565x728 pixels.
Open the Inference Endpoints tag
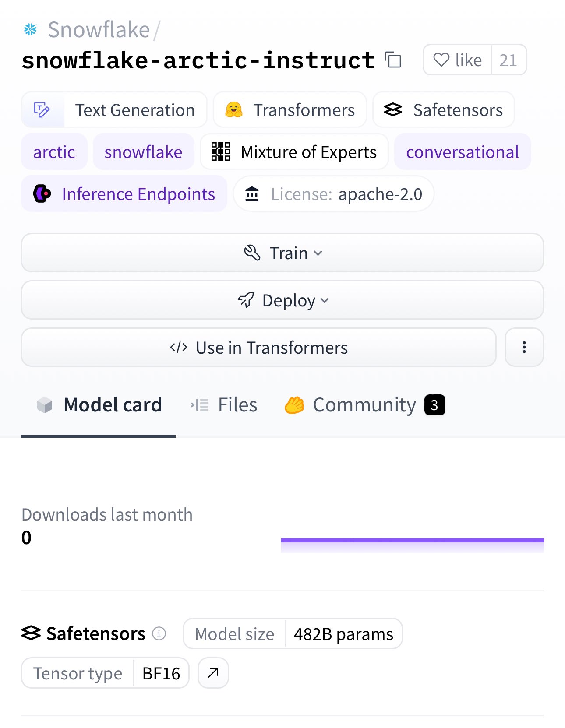124,194
